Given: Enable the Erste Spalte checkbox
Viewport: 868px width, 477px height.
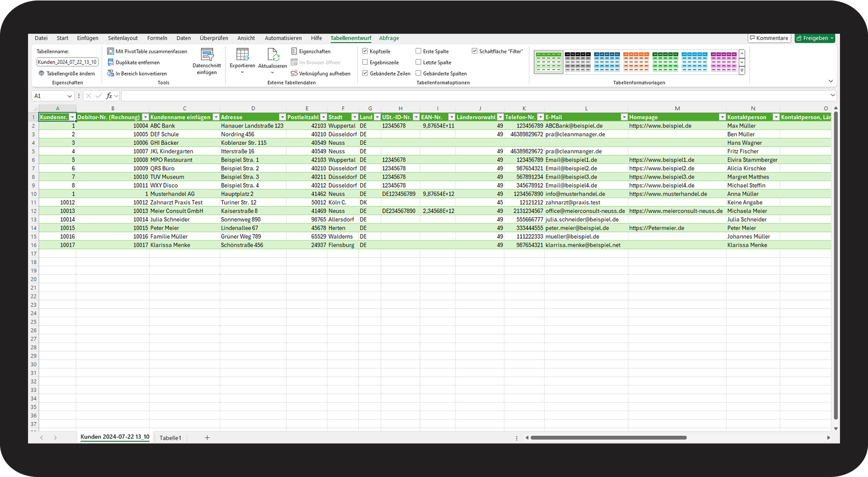Looking at the screenshot, I should (x=419, y=51).
